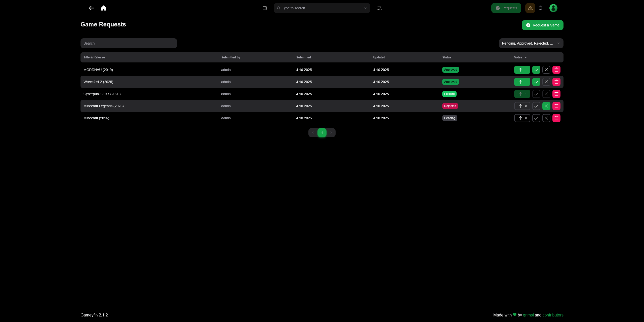Toggle approve checkmark on Minecraft Legends
644x322 pixels.
coord(536,106)
